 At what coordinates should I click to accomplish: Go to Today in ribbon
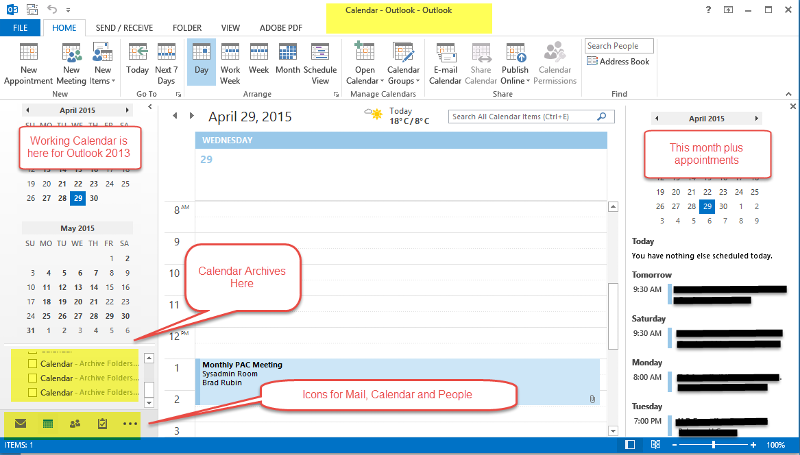click(137, 59)
